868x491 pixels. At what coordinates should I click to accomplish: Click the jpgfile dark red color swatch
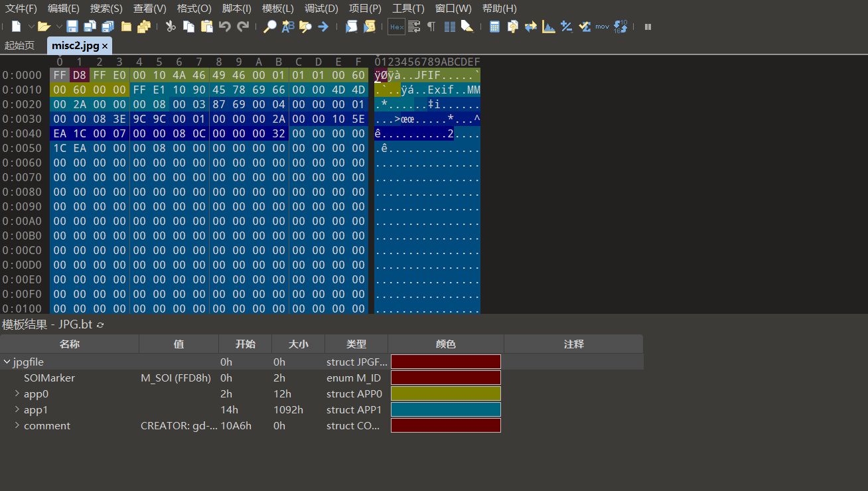point(446,362)
